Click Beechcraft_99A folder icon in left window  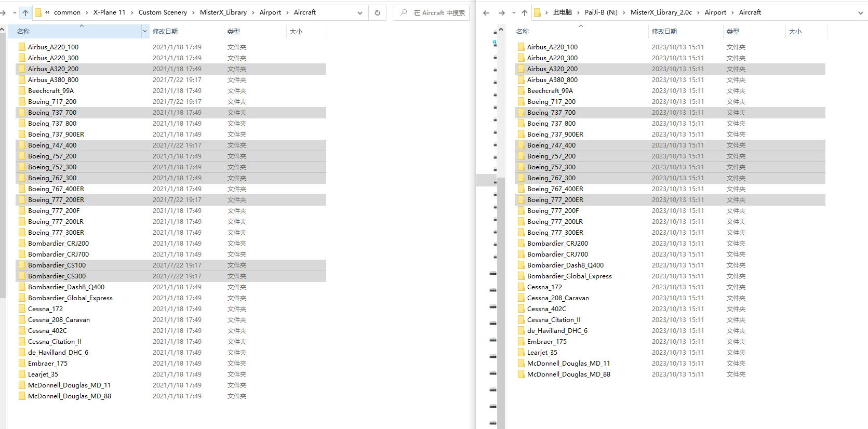(x=22, y=90)
